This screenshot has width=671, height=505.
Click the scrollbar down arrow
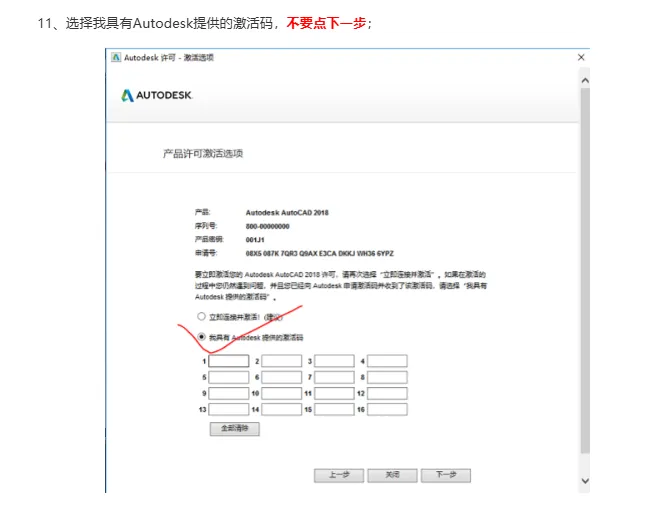585,481
